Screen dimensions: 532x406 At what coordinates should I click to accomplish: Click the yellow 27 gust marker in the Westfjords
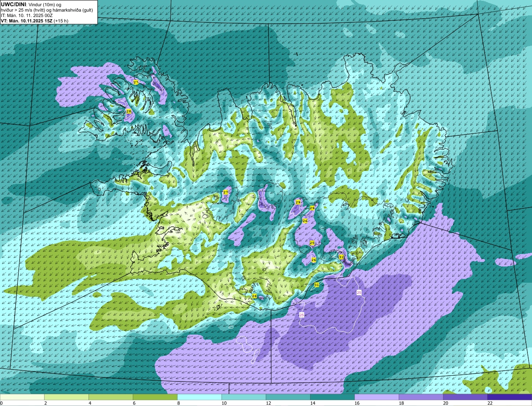(136, 82)
